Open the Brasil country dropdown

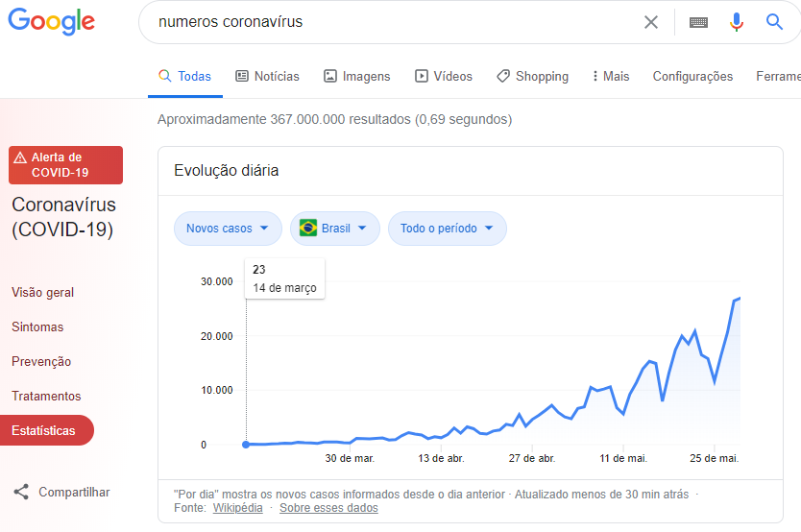coord(335,229)
